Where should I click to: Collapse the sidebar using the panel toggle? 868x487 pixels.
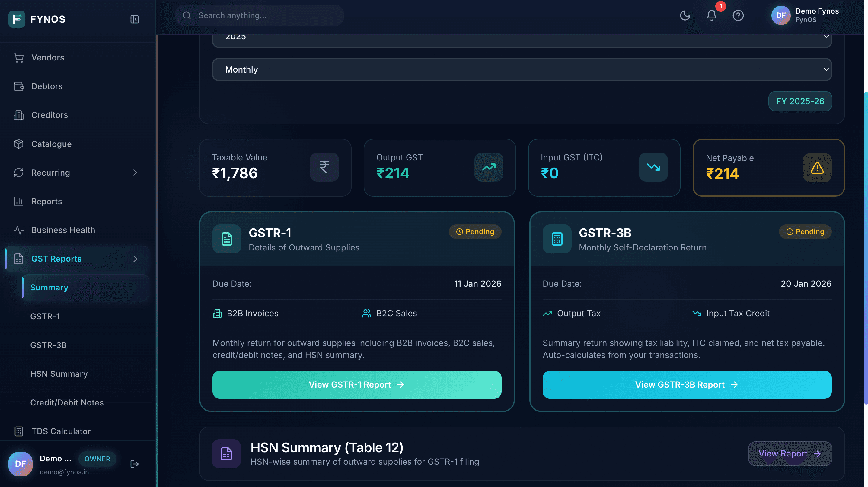134,19
